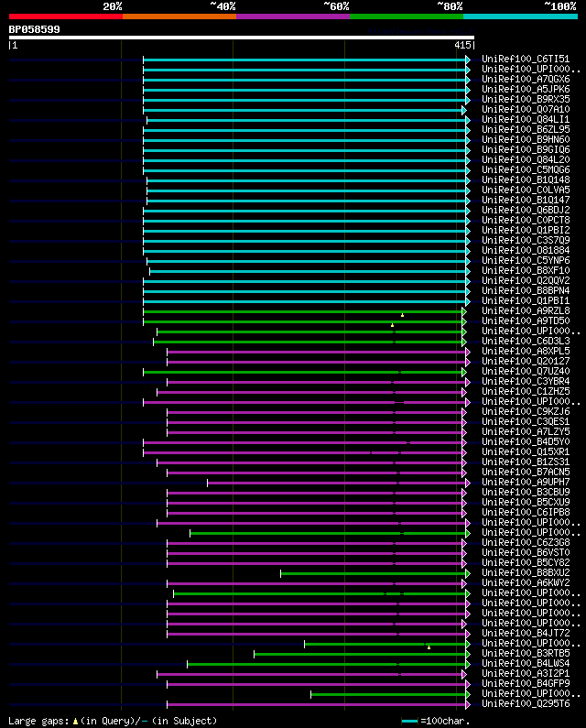This screenshot has width=586, height=728.
Task: Click the purple alignment bar of UniRef100_A9UPH7
Action: pos(337,484)
